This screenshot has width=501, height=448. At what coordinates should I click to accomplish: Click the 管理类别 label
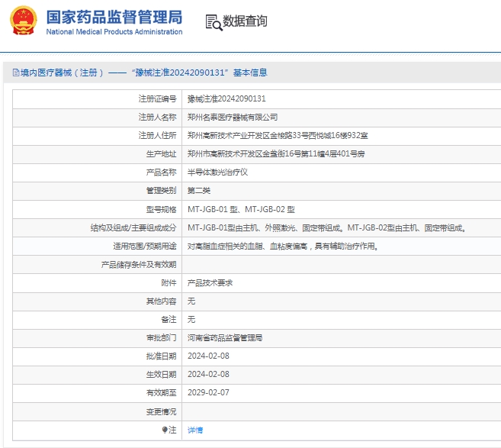161,191
